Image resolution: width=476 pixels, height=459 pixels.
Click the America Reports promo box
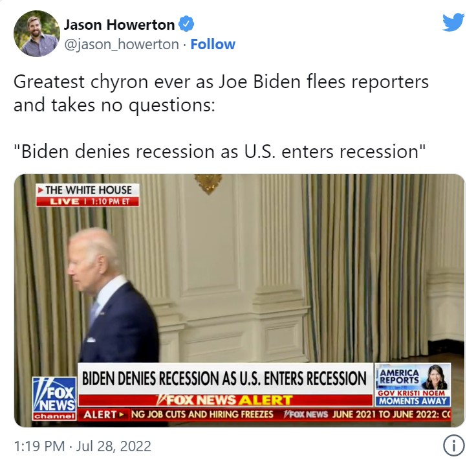pos(413,385)
